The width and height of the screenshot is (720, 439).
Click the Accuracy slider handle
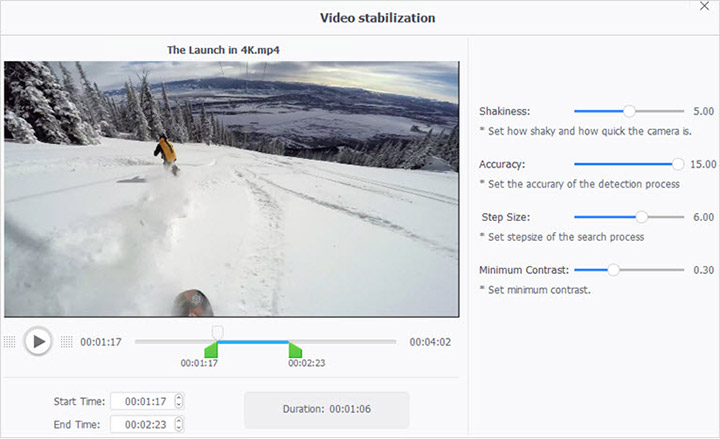(678, 163)
